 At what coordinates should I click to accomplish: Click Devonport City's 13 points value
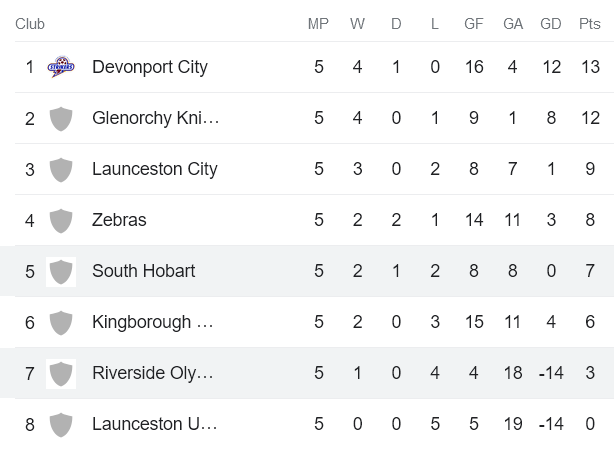tap(590, 67)
